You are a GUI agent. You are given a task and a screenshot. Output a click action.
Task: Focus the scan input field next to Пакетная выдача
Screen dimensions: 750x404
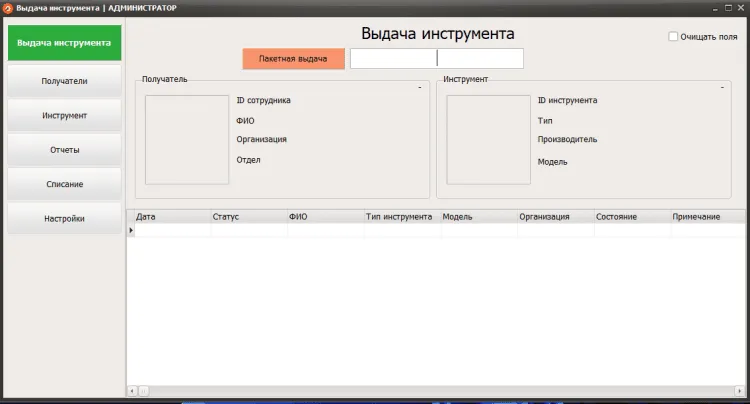[437, 58]
